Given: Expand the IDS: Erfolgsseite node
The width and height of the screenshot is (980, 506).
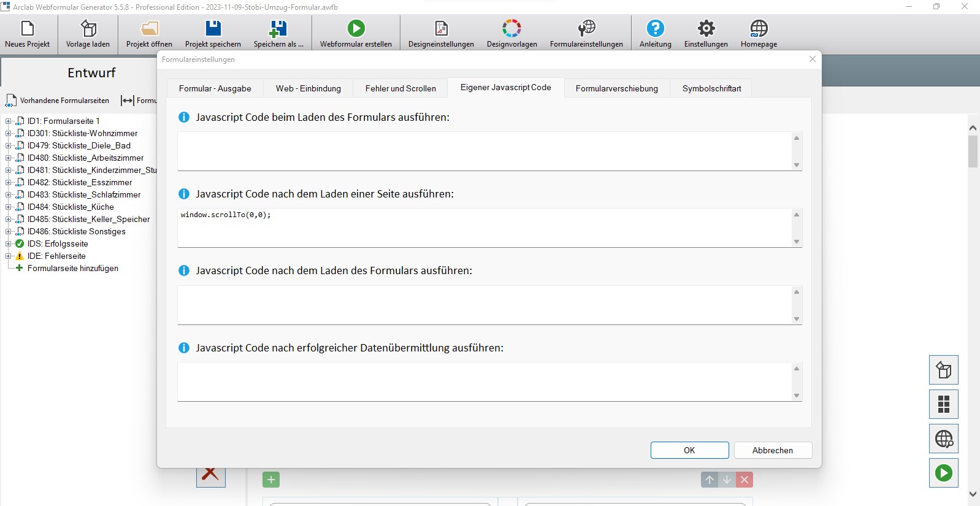Looking at the screenshot, I should [9, 244].
